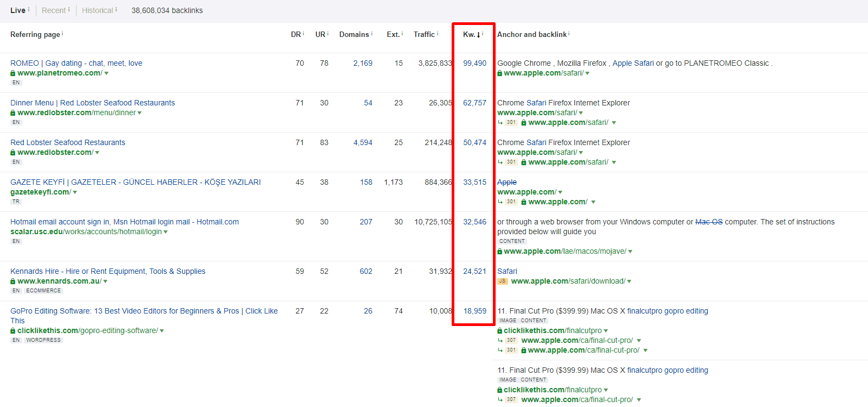
Task: Expand dropdown next to www.kennards.com.au/
Action: click(105, 281)
